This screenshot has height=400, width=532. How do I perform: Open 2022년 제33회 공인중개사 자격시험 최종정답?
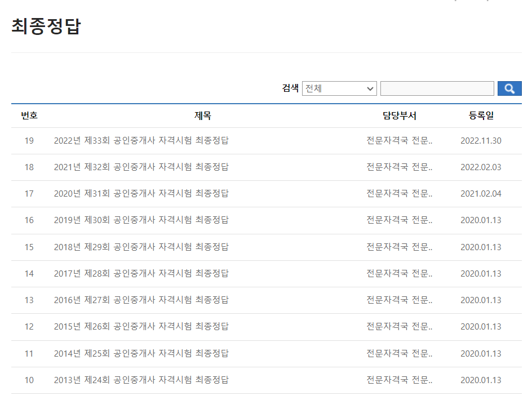141,140
